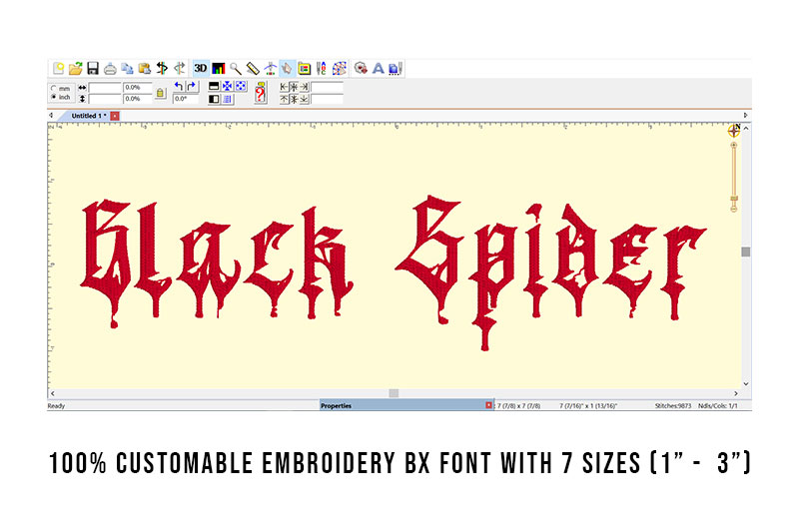Open the red question mark help icon

[x=261, y=93]
